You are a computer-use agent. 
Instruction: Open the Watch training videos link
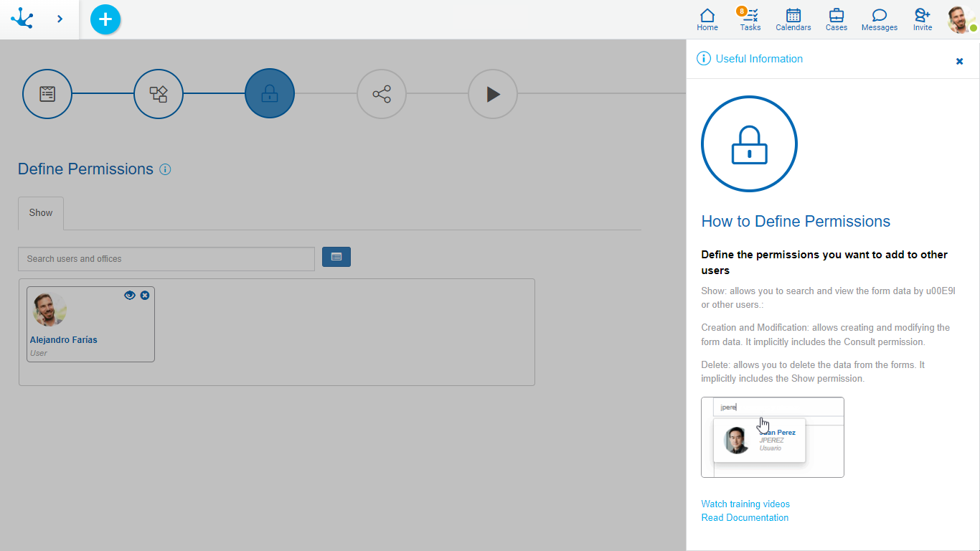coord(745,504)
